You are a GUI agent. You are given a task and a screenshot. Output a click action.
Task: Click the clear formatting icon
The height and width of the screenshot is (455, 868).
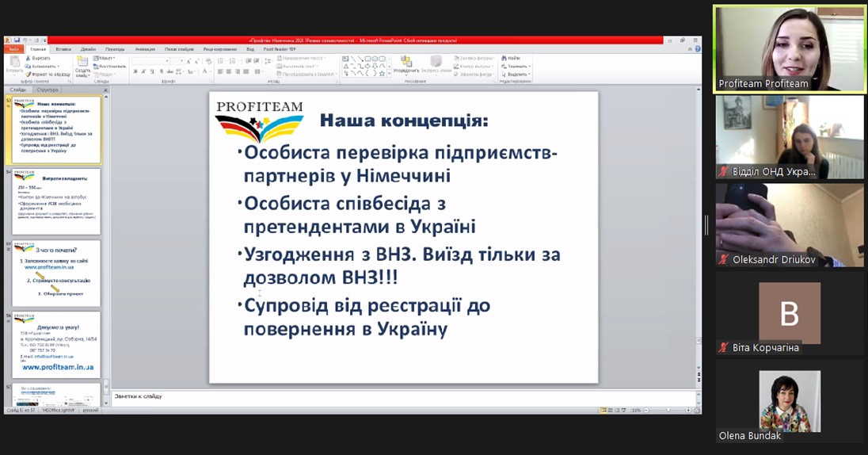(209, 61)
